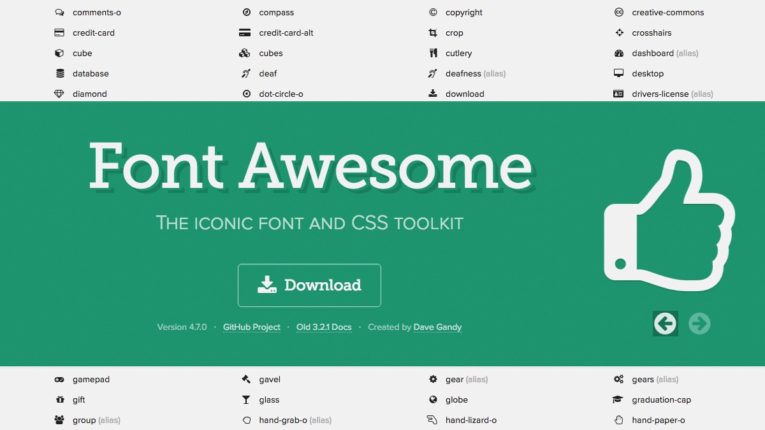
Task: Choose the cubes icon
Action: [244, 53]
